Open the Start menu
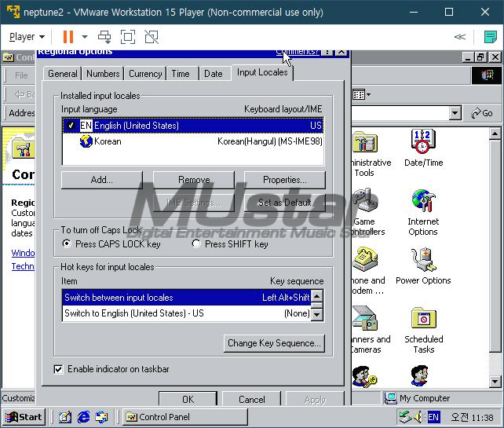This screenshot has width=504, height=428. click(24, 417)
